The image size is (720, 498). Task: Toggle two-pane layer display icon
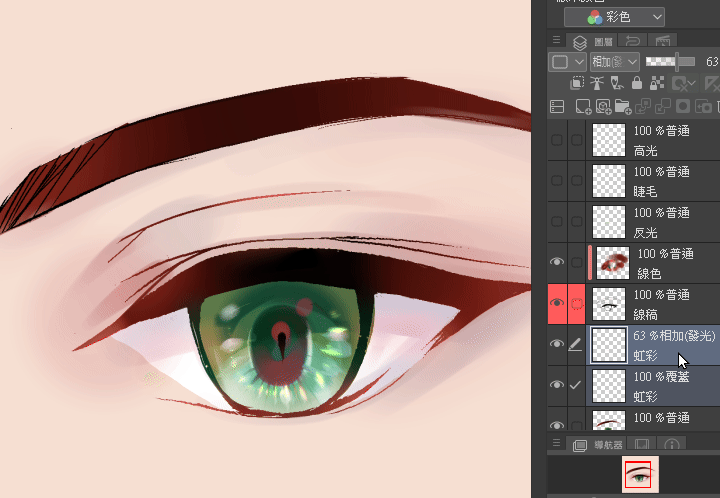click(557, 107)
